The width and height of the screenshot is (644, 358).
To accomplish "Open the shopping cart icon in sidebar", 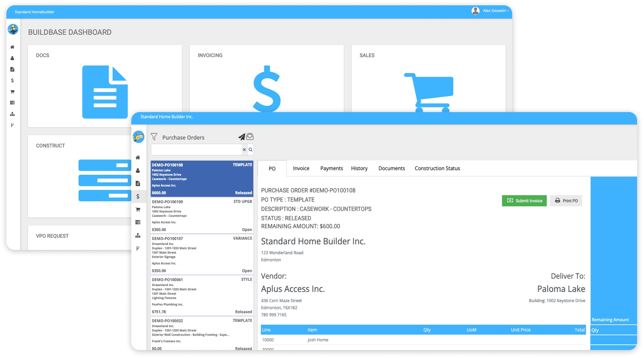I will click(x=12, y=92).
